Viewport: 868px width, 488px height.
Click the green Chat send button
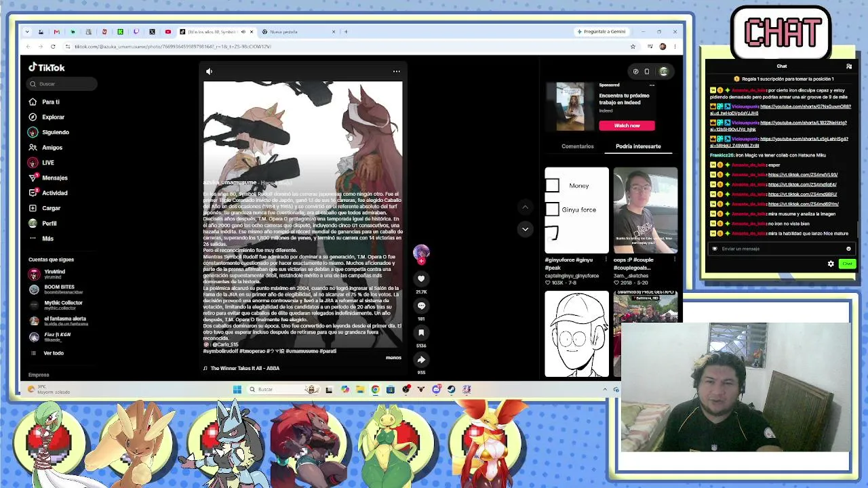(847, 264)
